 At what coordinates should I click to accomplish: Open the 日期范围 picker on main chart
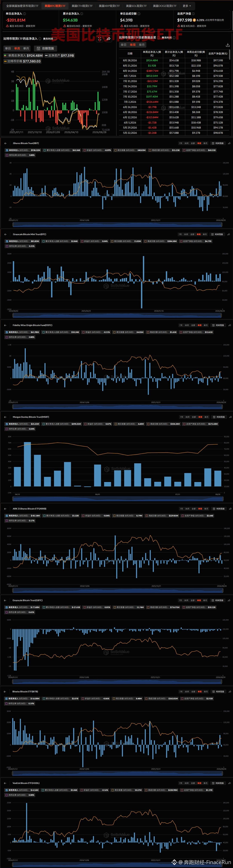coord(45,49)
